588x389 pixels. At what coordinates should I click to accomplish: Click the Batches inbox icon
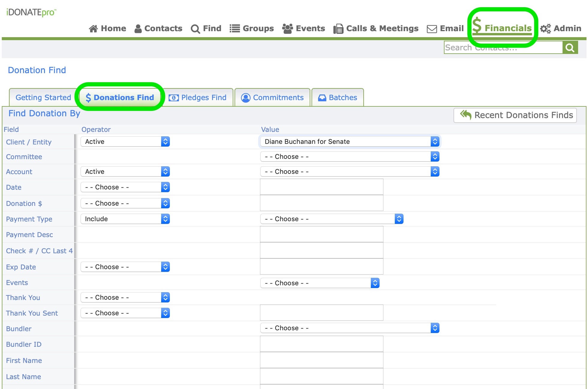322,98
